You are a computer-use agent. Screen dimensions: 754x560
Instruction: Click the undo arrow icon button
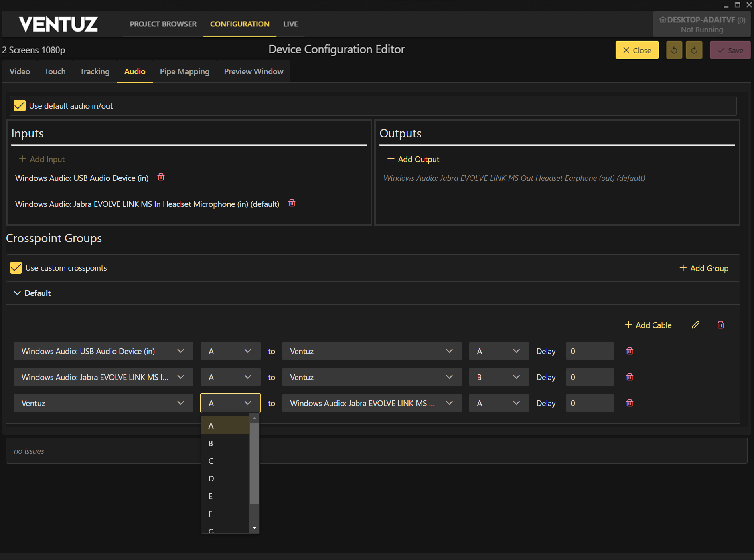click(x=674, y=50)
